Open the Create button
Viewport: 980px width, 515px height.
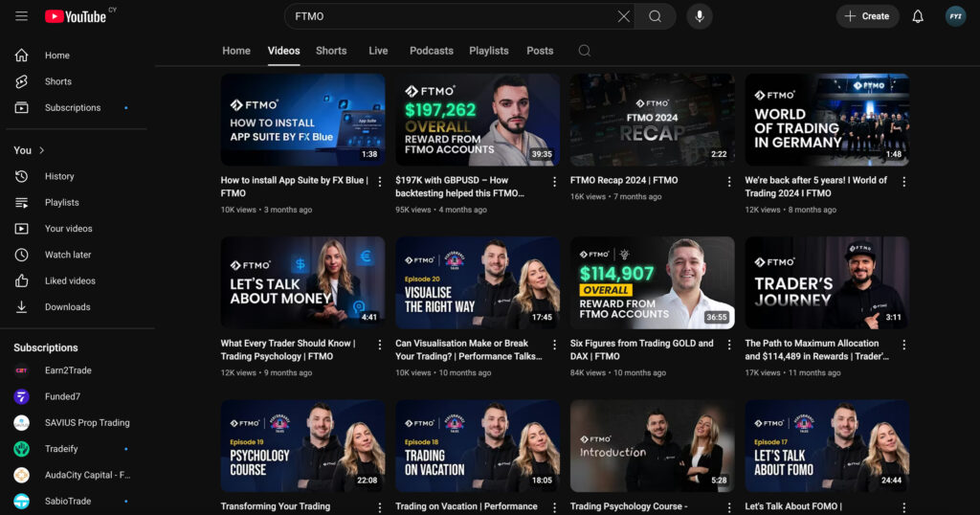click(867, 16)
